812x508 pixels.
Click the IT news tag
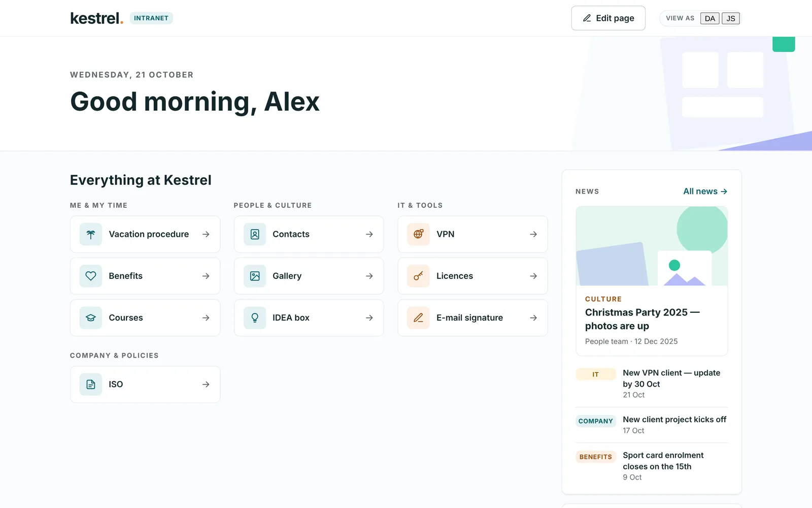tap(596, 374)
